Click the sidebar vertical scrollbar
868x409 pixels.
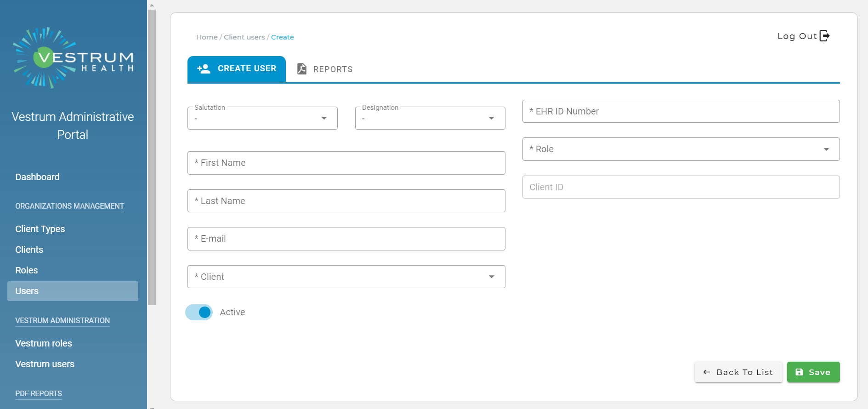click(x=152, y=157)
